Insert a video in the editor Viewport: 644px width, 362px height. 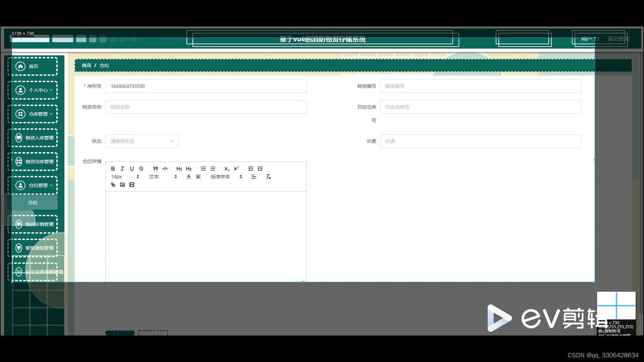point(132,185)
